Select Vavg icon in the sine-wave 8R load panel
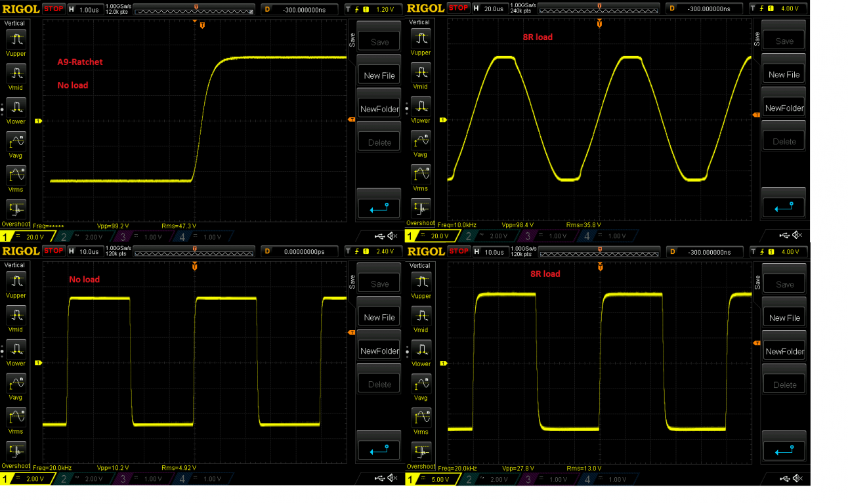The image size is (848, 504). 420,140
